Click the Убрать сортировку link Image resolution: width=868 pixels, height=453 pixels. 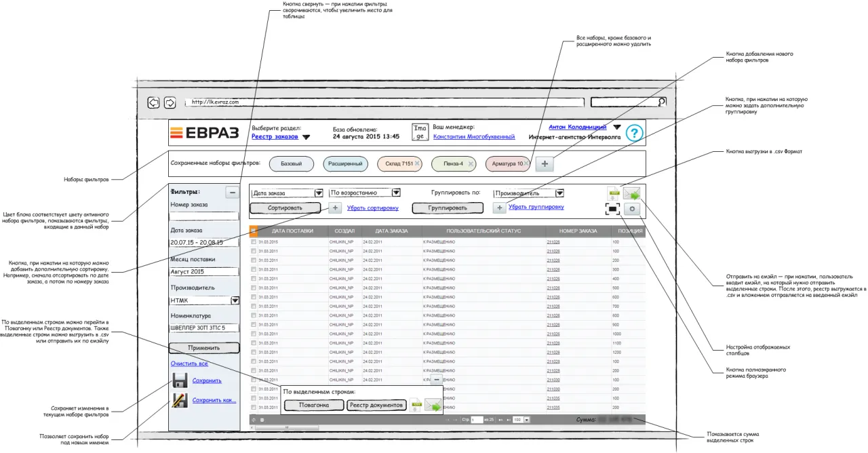pyautogui.click(x=372, y=208)
